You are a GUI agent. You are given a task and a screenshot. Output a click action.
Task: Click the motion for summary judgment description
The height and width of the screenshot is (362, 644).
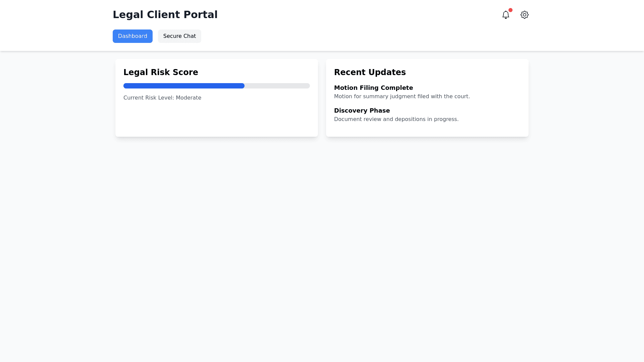(x=402, y=97)
